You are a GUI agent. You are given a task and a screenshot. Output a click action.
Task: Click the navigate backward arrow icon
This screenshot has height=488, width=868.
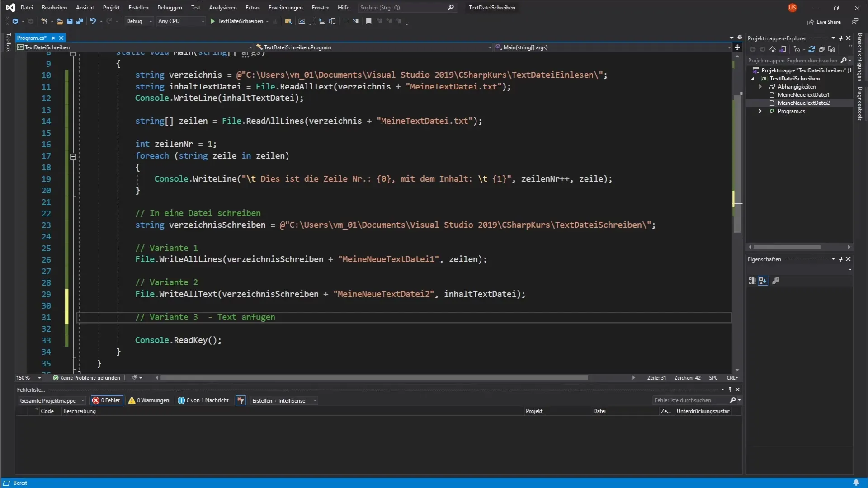tap(15, 21)
